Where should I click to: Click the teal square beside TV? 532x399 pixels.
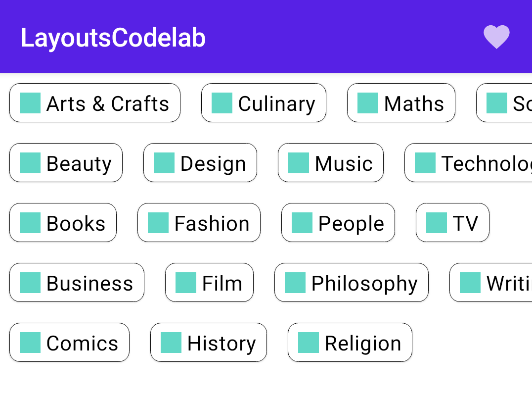(437, 223)
